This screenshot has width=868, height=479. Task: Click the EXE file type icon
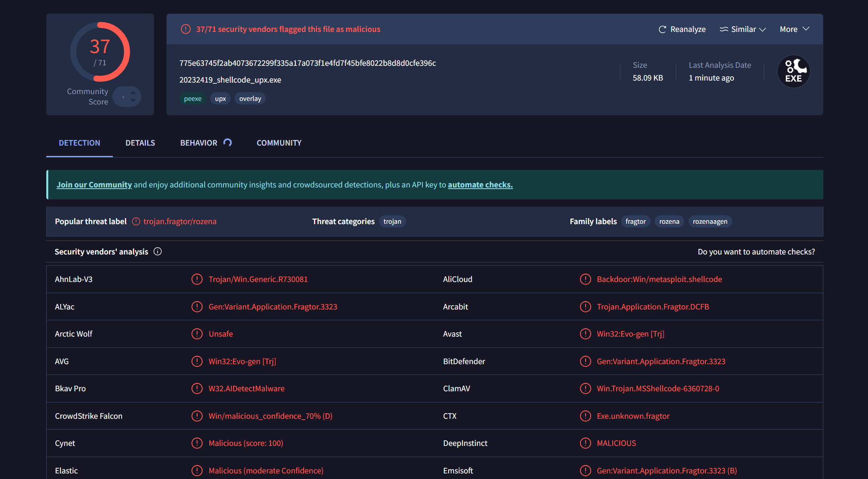click(x=793, y=71)
